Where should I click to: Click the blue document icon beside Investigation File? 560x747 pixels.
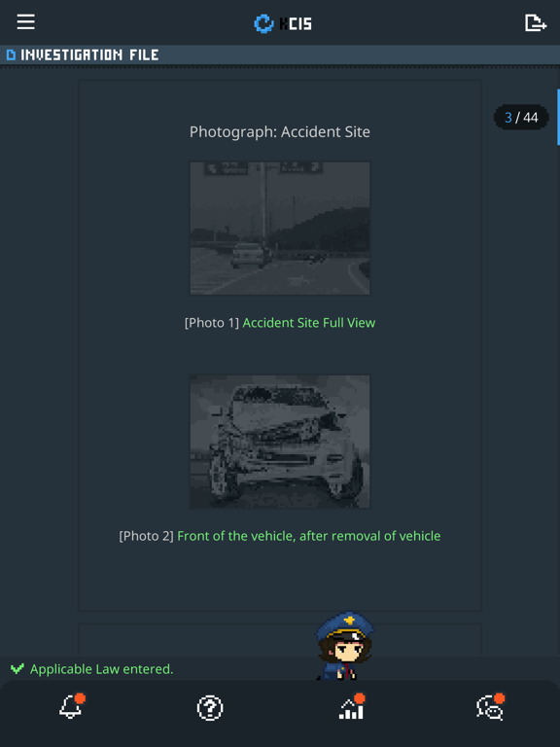pos(11,54)
